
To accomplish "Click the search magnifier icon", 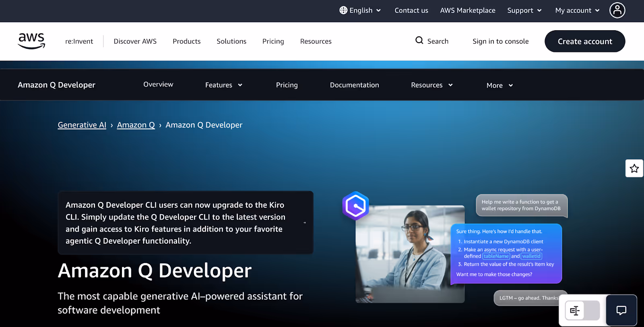I will (419, 40).
